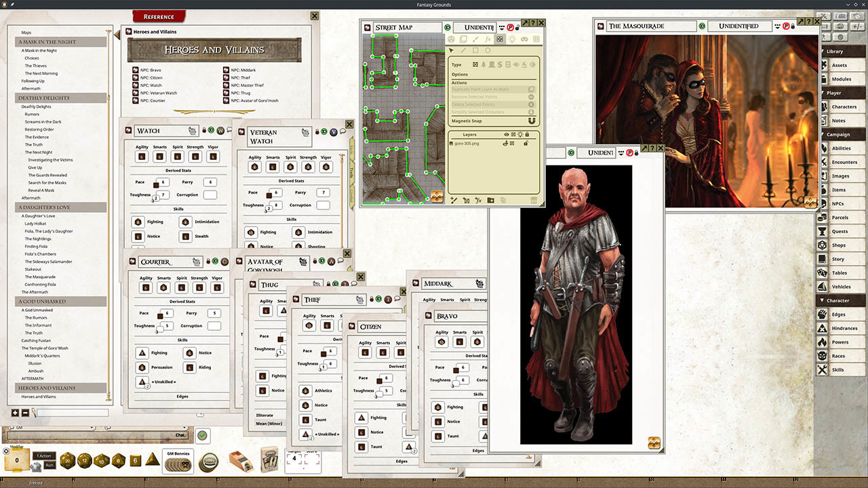Toggle visibility of goro-305.png layer
The height and width of the screenshot is (488, 868).
coord(506,143)
